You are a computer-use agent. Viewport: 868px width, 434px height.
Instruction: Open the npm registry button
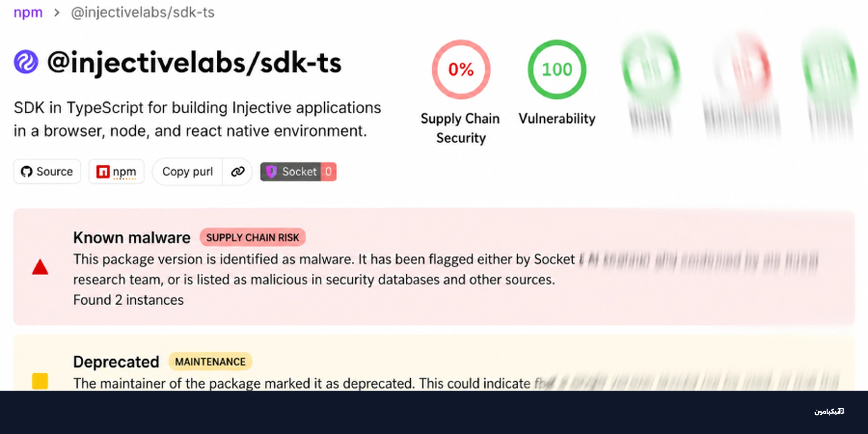pyautogui.click(x=117, y=172)
